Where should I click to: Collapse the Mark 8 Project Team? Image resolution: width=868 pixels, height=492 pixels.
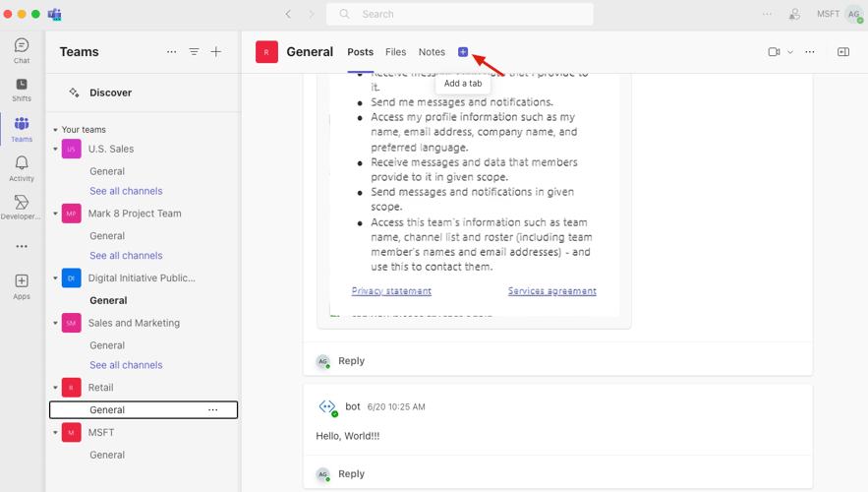tap(55, 214)
